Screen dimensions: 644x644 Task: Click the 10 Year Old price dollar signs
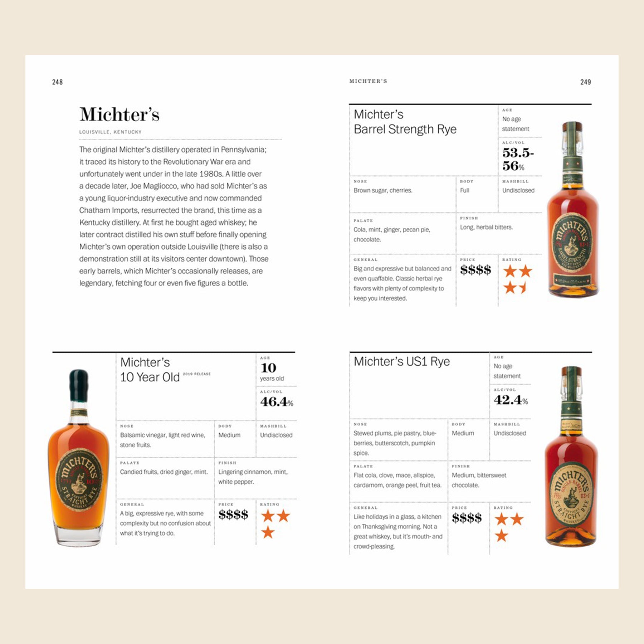pos(233,514)
